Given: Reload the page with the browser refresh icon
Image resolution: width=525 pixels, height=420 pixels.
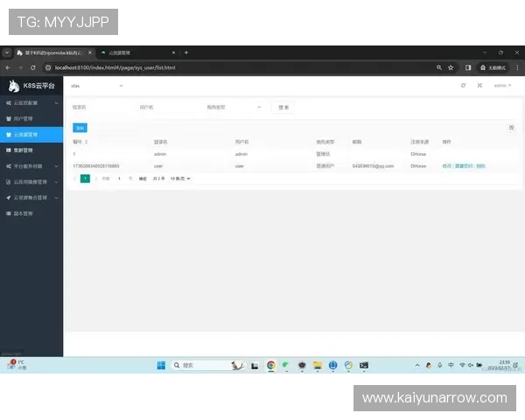Looking at the screenshot, I should point(33,67).
